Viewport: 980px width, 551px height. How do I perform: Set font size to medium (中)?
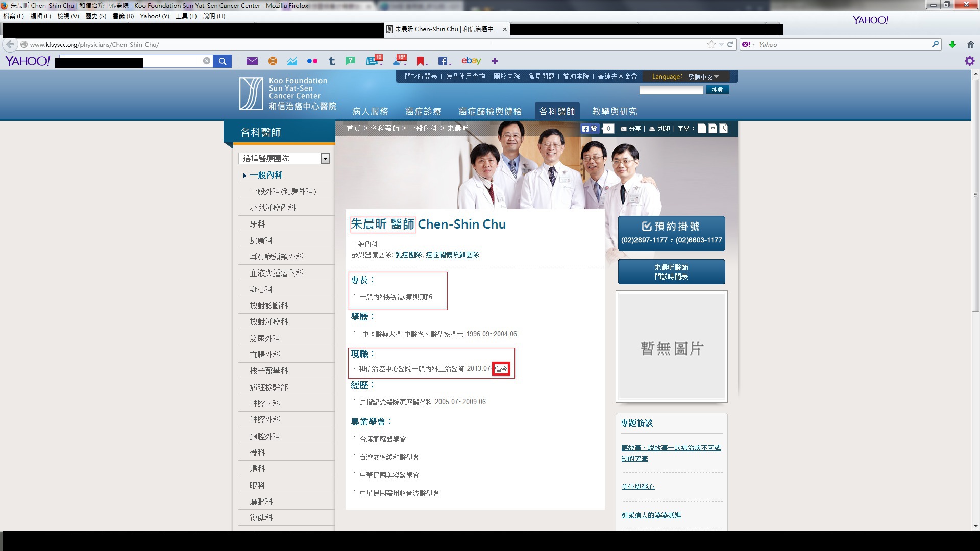tap(713, 129)
